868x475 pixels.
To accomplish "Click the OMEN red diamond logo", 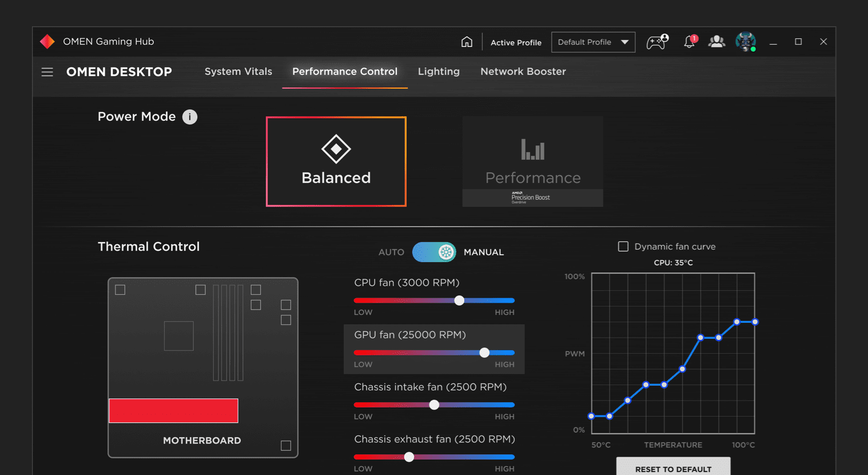I will point(47,41).
